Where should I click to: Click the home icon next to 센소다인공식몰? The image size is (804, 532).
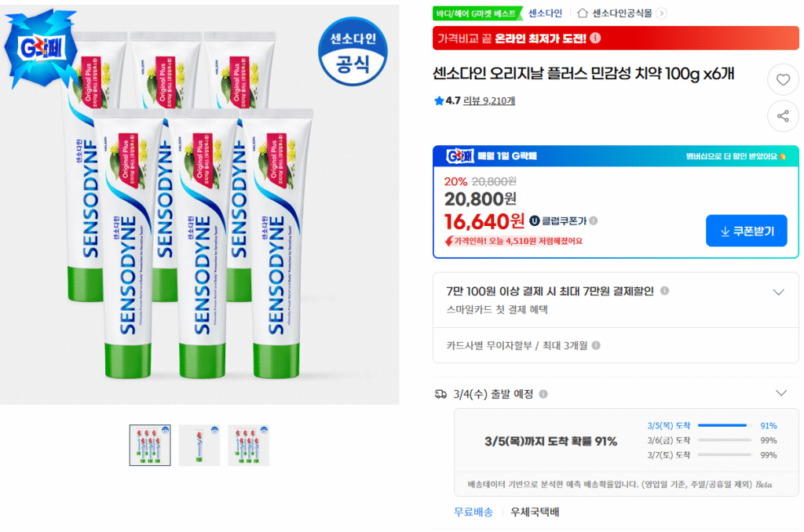pos(581,14)
